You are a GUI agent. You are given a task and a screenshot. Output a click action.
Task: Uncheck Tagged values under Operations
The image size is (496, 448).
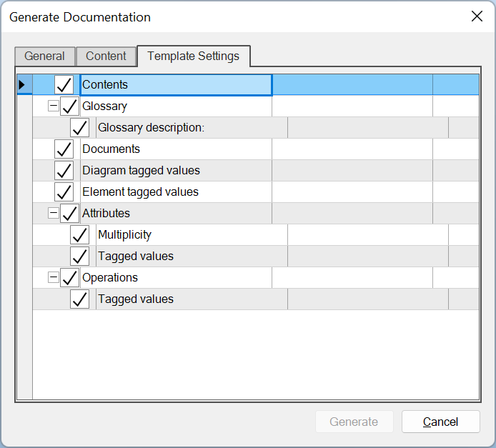[x=79, y=299]
